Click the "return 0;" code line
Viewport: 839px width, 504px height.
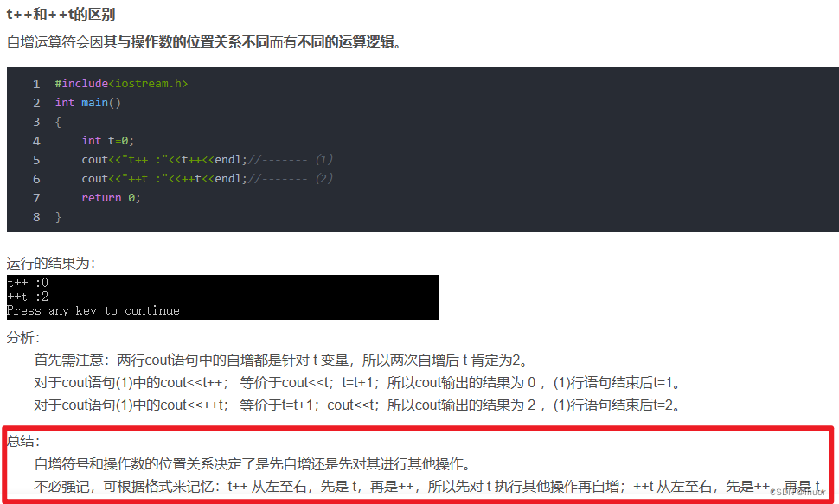pos(111,198)
